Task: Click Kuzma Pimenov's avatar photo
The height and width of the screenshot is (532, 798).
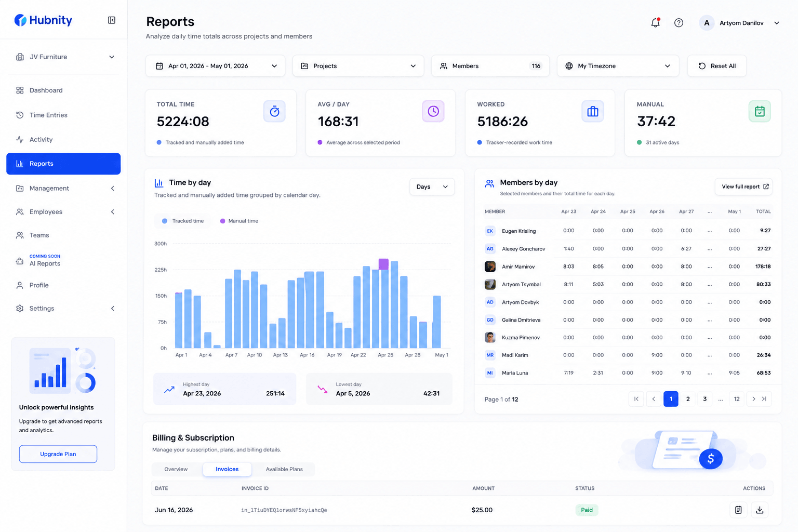Action: [x=490, y=338]
